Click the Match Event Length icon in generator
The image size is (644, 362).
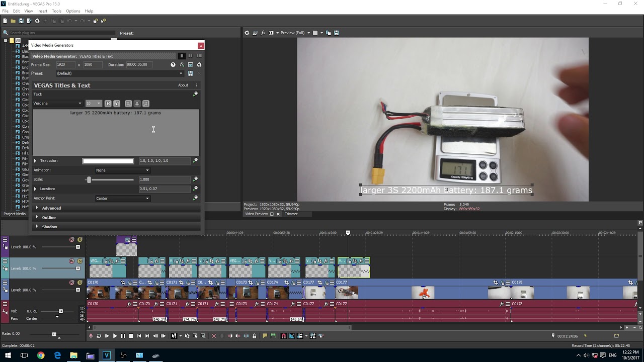tap(190, 64)
